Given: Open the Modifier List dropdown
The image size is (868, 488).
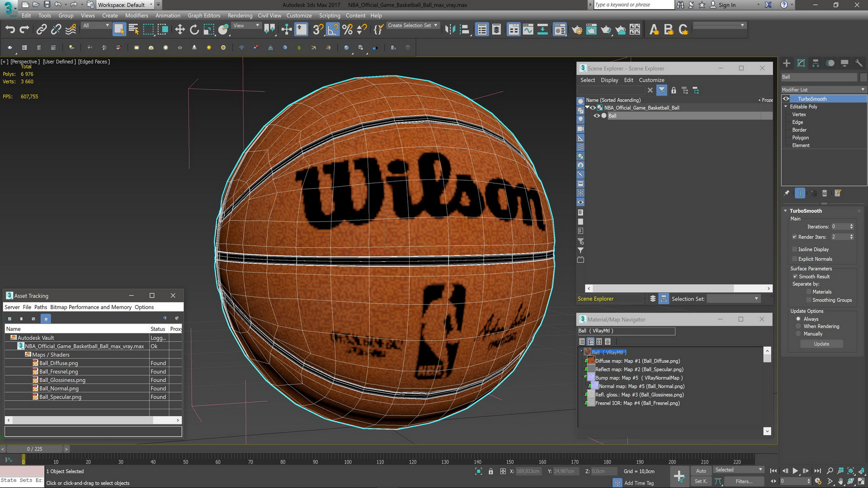Looking at the screenshot, I should [824, 89].
